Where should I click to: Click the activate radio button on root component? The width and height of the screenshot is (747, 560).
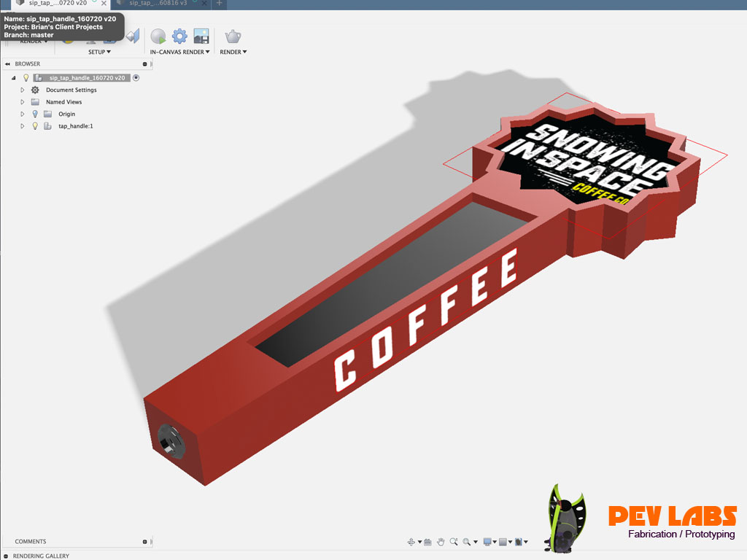136,77
